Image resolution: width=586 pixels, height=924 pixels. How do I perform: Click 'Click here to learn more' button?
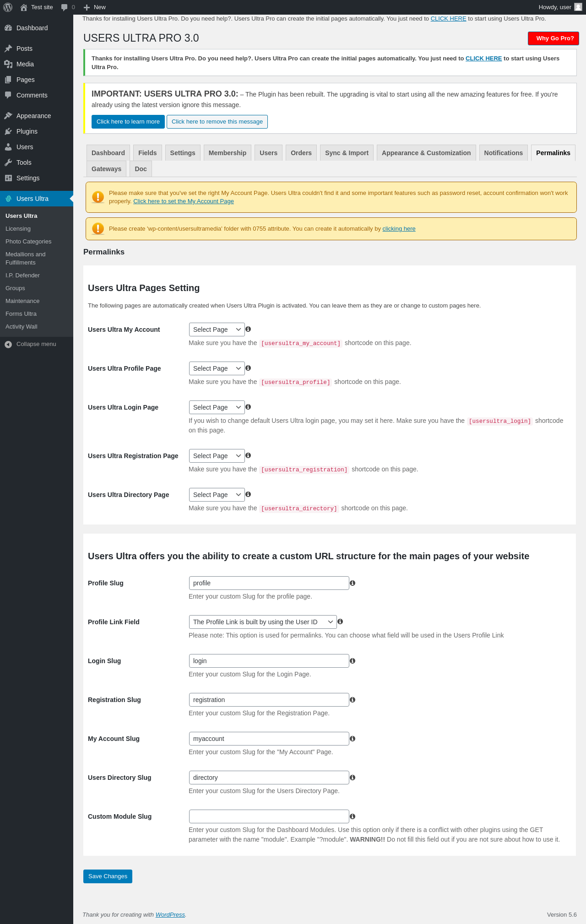click(x=128, y=122)
